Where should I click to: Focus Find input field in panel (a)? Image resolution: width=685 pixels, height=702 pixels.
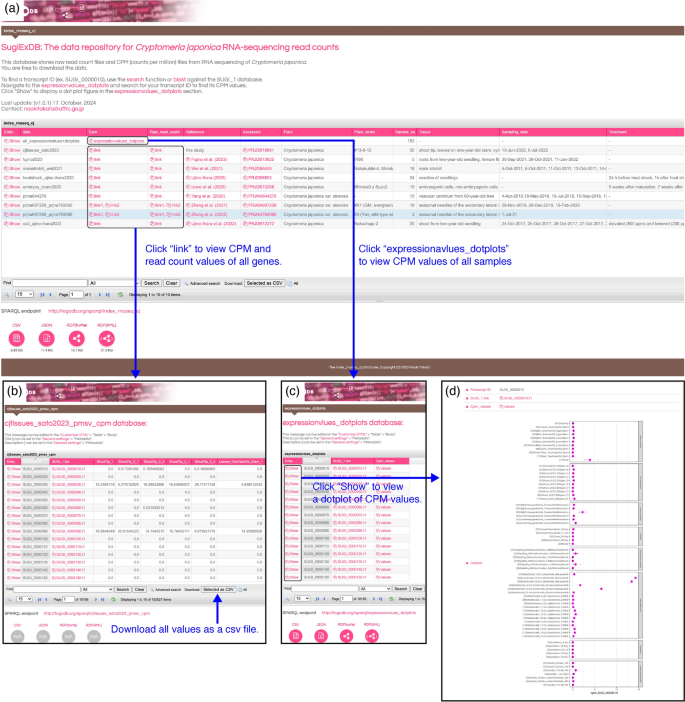[50, 283]
